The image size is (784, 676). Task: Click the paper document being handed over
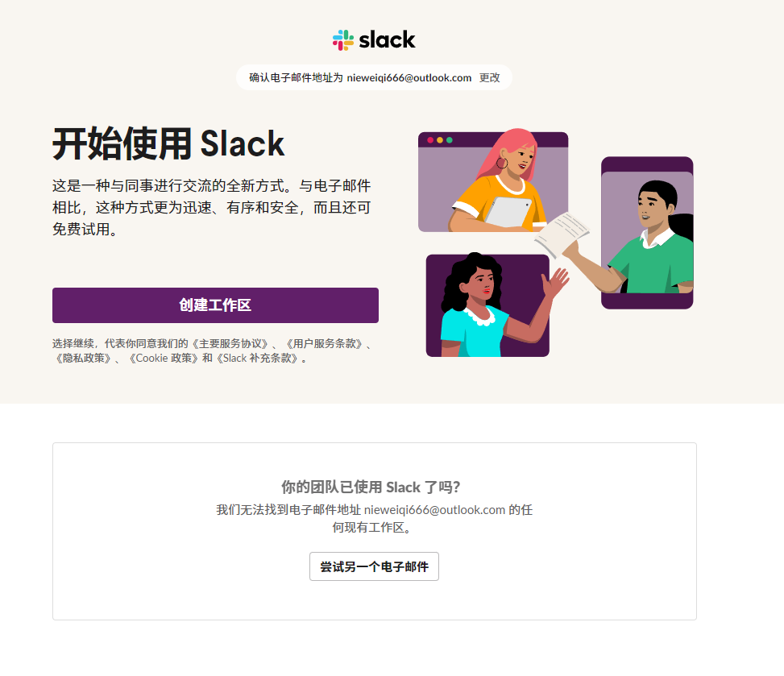tap(562, 234)
